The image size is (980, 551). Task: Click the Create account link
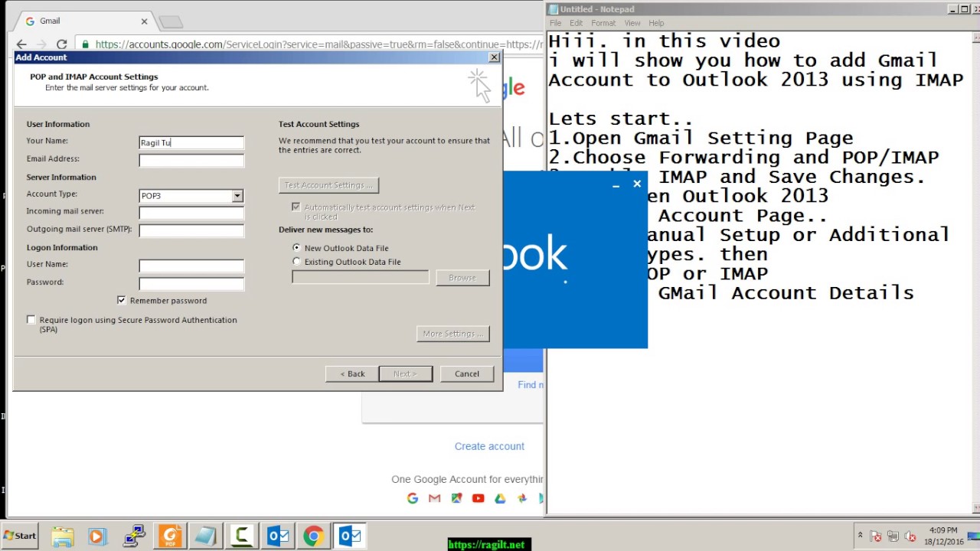pos(489,446)
